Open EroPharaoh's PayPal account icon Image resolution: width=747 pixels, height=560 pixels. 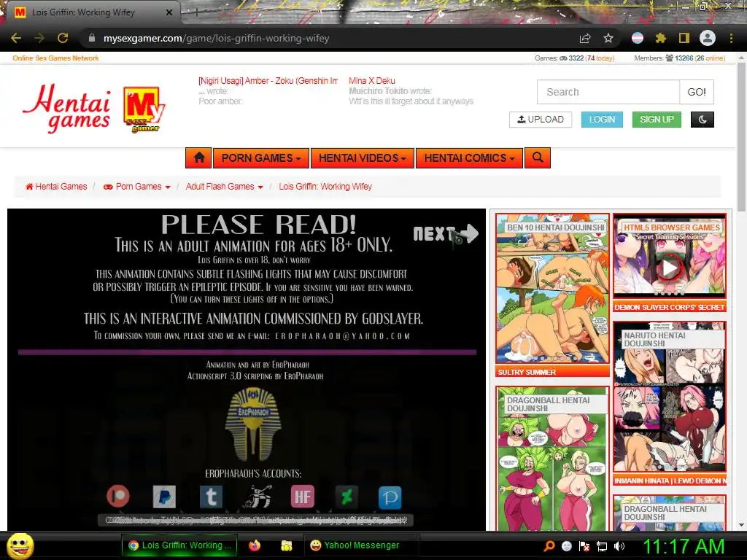[x=164, y=497]
